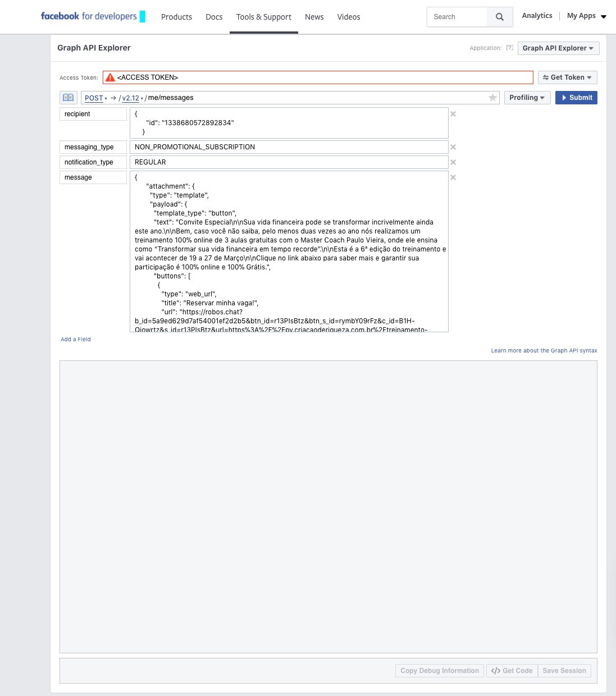Edit the NON_PROMOTIONAL_SUBSCRIPTION value field
616x696 pixels.
click(289, 147)
